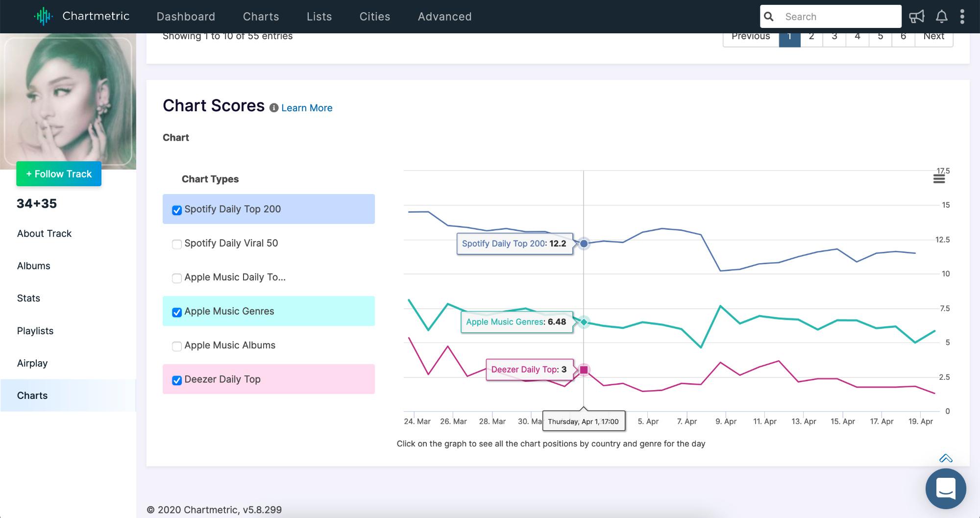980x518 pixels.
Task: Click the 19. Apr axis label
Action: (921, 421)
